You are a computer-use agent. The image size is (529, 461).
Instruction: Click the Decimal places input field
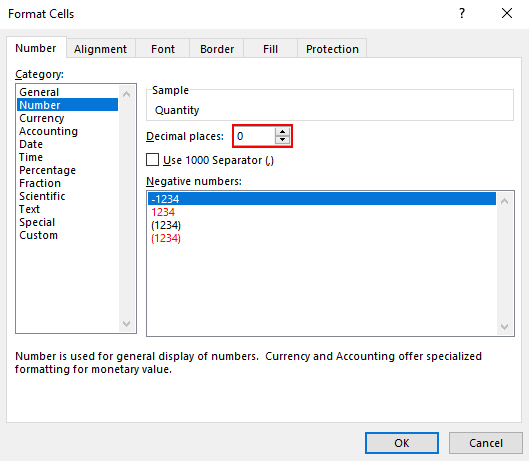255,136
